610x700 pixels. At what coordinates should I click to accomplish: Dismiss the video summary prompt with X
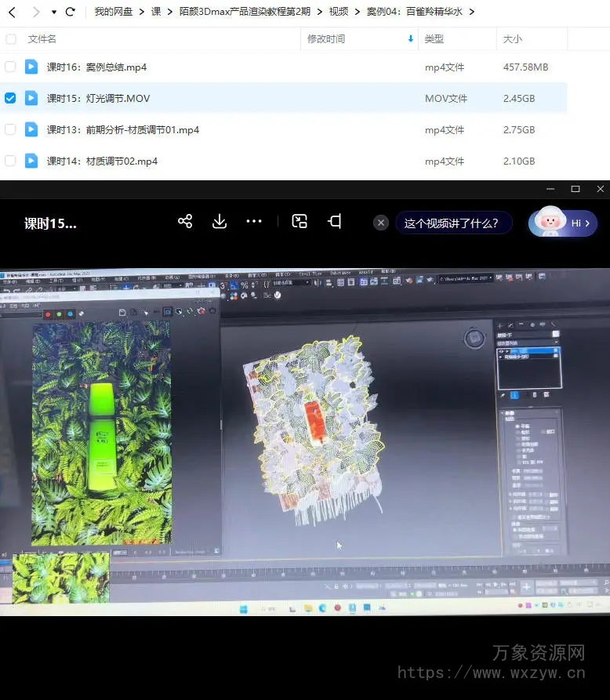381,223
